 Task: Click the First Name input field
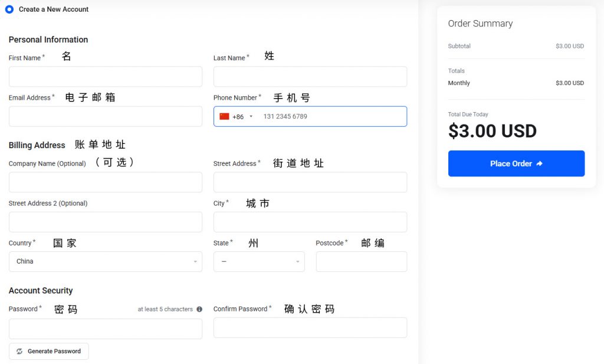pyautogui.click(x=105, y=76)
